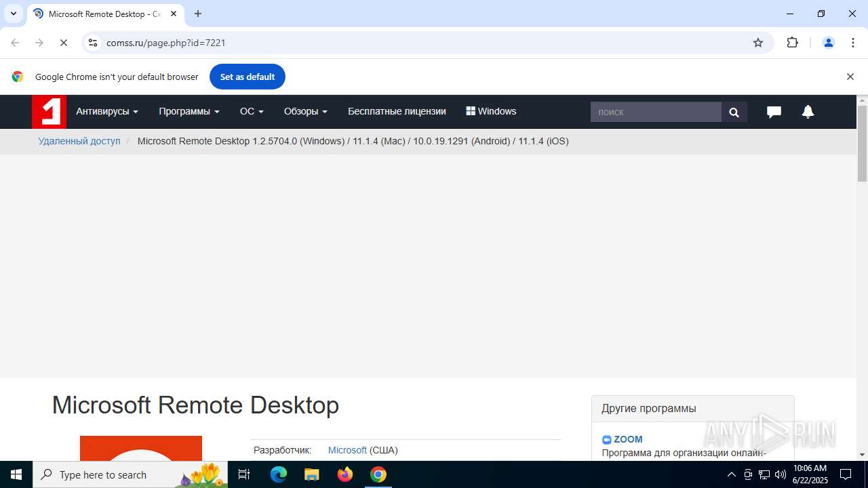Viewport: 868px width, 488px height.
Task: Dismiss the default browser notification bar
Action: pos(850,77)
